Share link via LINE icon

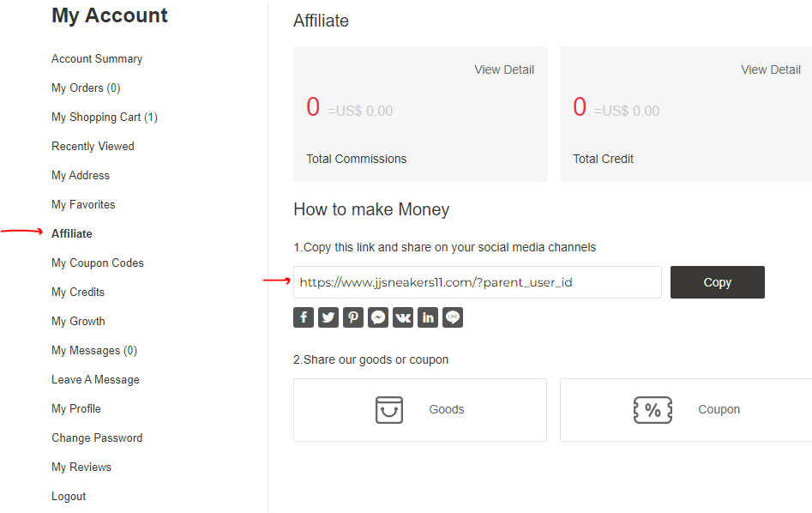[x=453, y=317]
